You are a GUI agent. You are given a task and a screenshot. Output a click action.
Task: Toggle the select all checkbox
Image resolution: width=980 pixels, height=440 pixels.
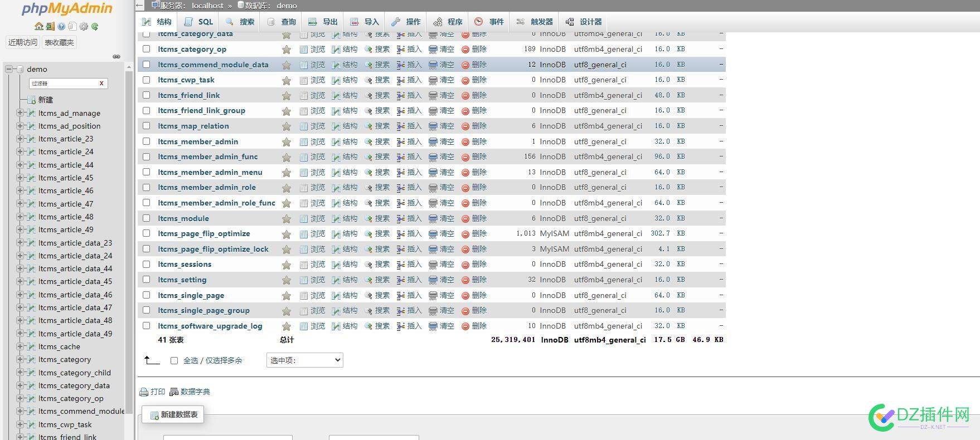click(174, 361)
